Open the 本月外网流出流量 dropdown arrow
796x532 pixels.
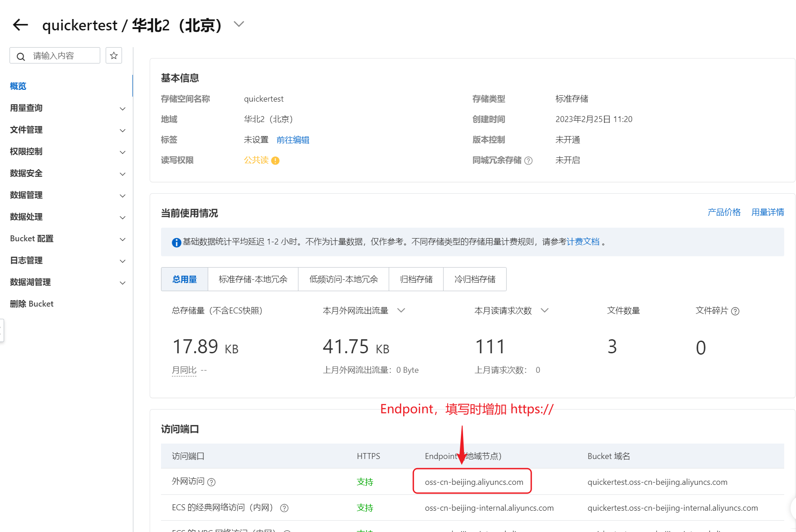[401, 311]
